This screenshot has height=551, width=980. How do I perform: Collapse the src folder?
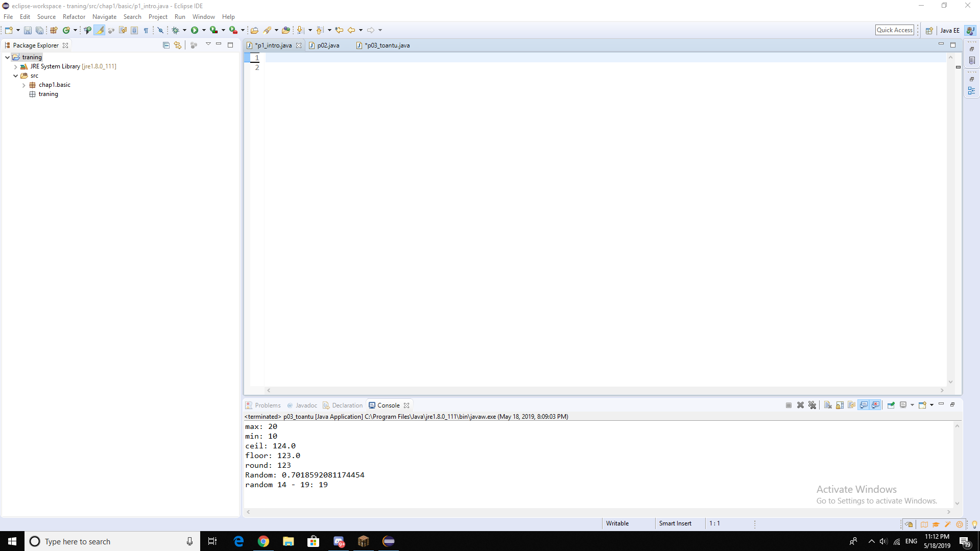(16, 76)
